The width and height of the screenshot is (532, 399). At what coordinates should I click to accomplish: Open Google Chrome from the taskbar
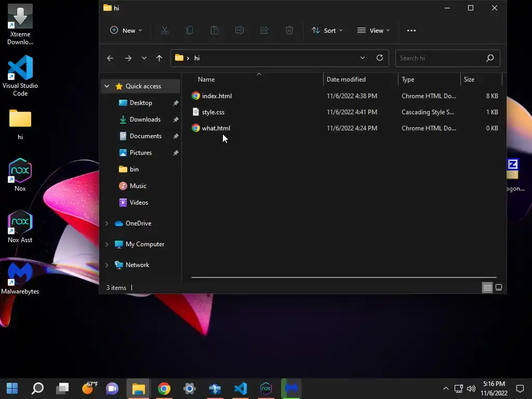(164, 389)
